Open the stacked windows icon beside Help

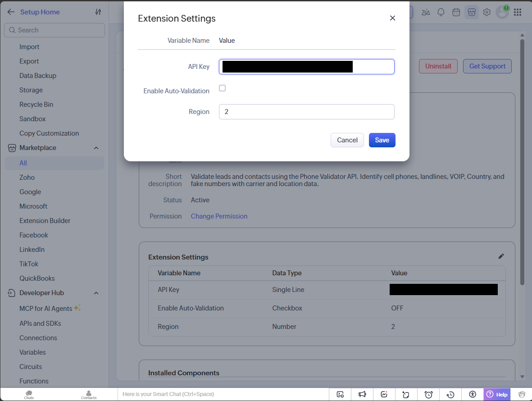coord(522,394)
